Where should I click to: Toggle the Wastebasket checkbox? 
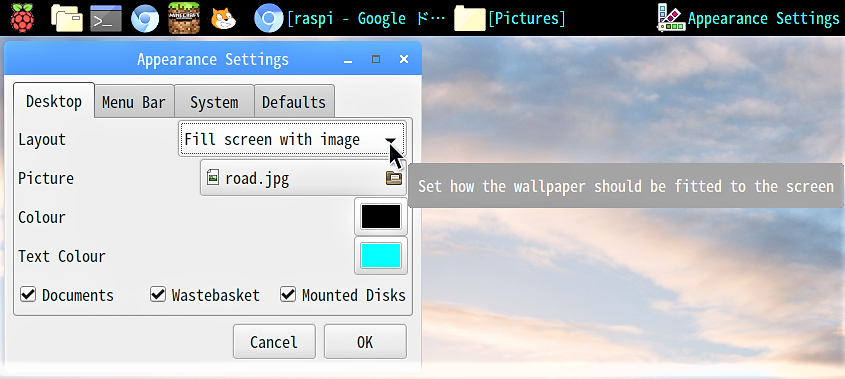[x=158, y=294]
